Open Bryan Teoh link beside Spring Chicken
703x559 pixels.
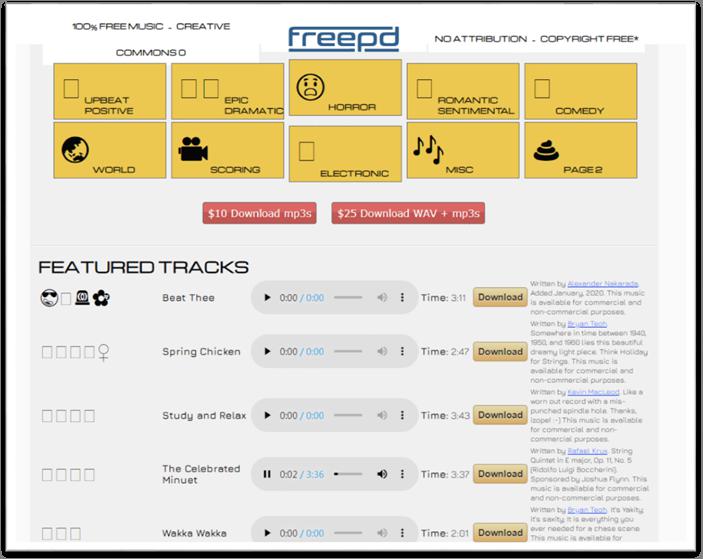coord(587,324)
